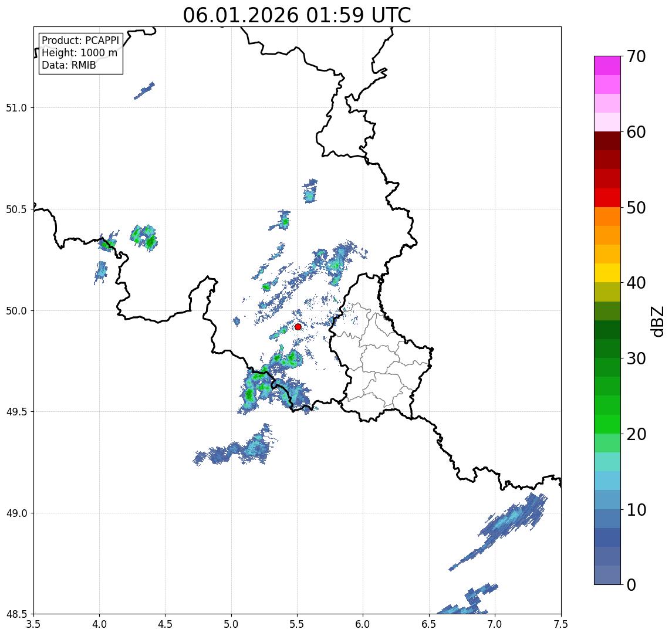672x636 pixels.
Task: Click the 50.5 latitude tick label
Action: tap(16, 209)
